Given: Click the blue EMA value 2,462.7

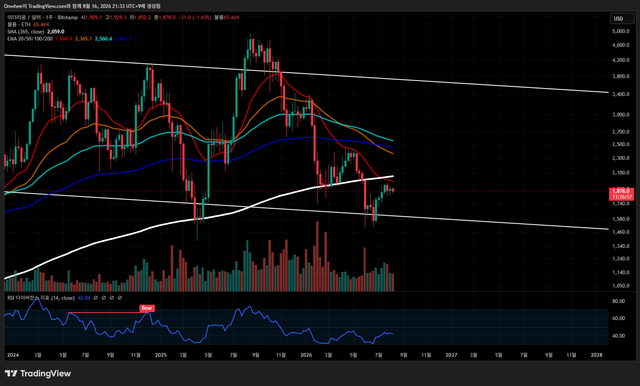Looking at the screenshot, I should click(x=123, y=38).
